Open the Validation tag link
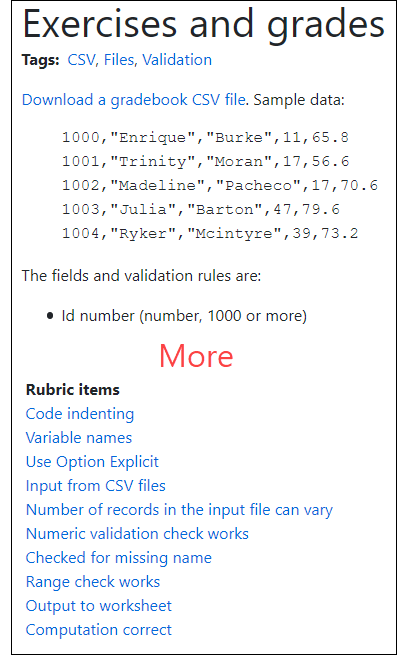 pos(177,60)
